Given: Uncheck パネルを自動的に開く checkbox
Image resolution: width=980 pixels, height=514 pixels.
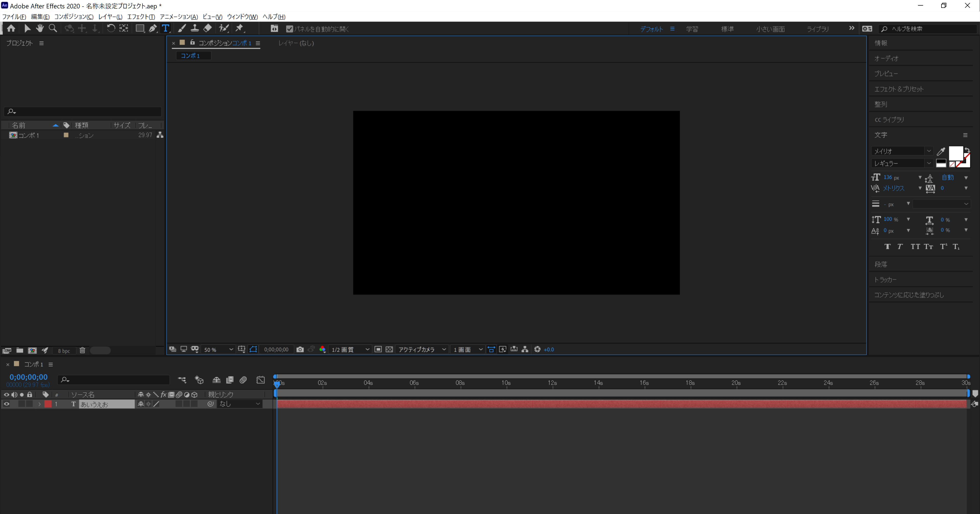Looking at the screenshot, I should [289, 29].
